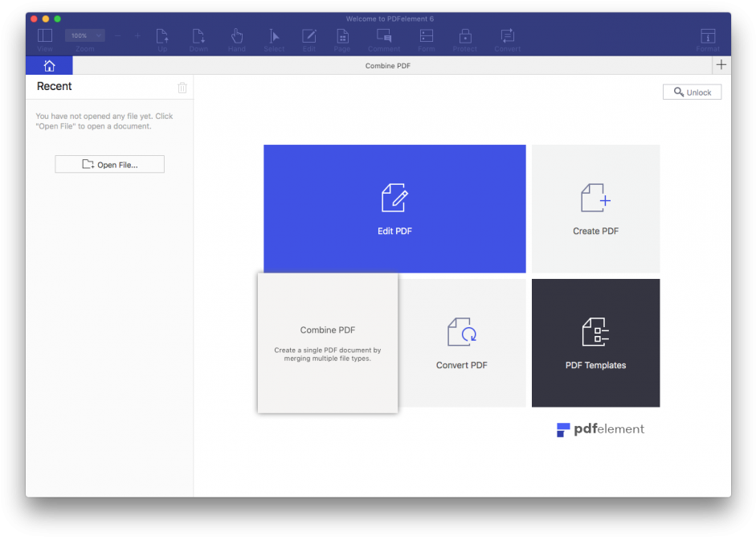Click the Form toolbar icon
756x537 pixels.
(426, 37)
